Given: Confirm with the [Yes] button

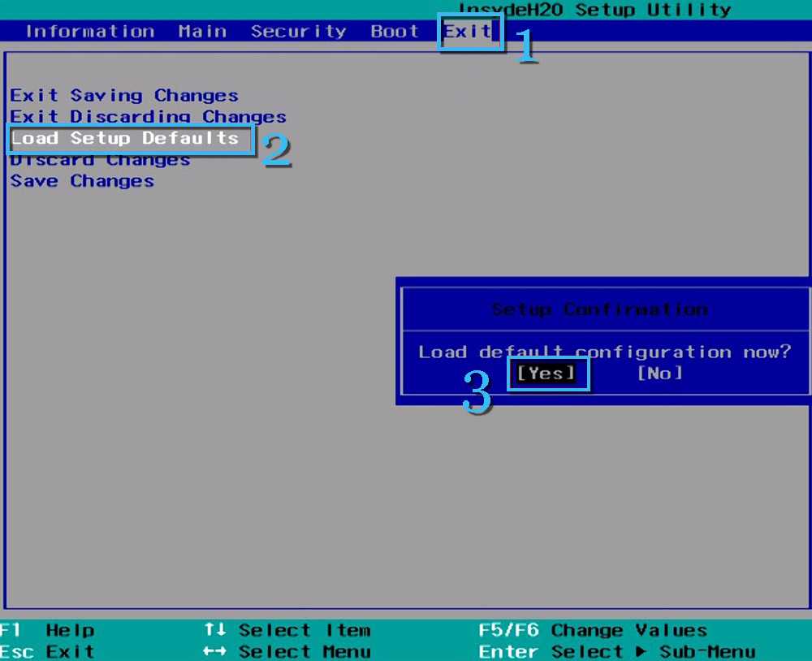Looking at the screenshot, I should click(x=546, y=374).
